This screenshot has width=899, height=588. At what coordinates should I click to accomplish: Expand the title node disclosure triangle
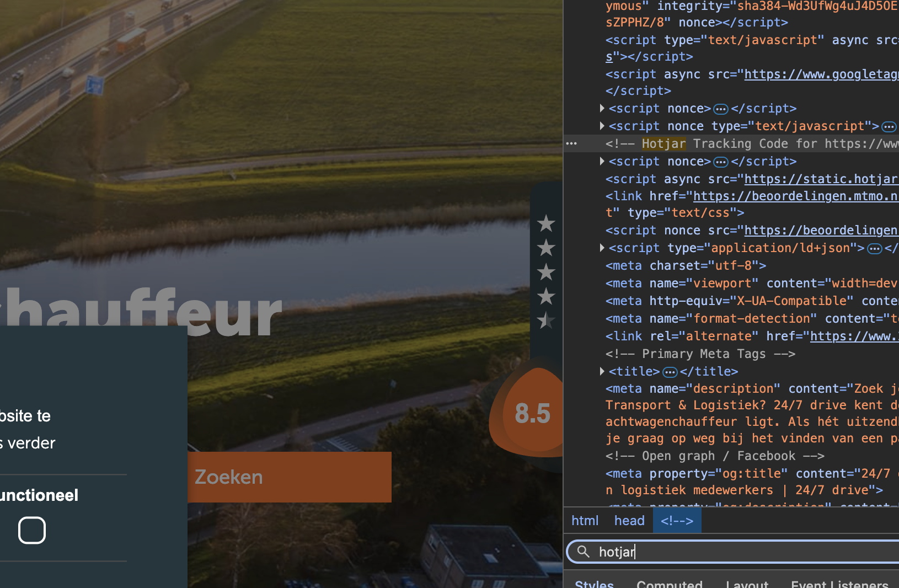click(x=602, y=371)
